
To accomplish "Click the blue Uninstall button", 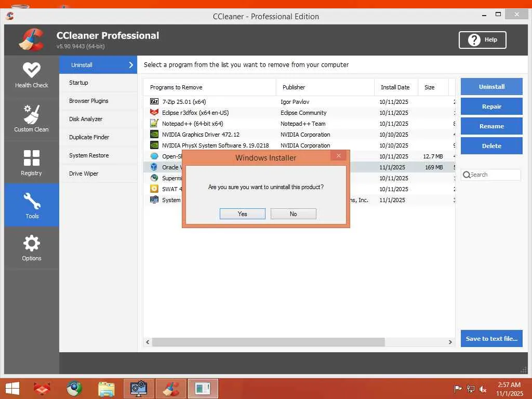I will coord(491,87).
